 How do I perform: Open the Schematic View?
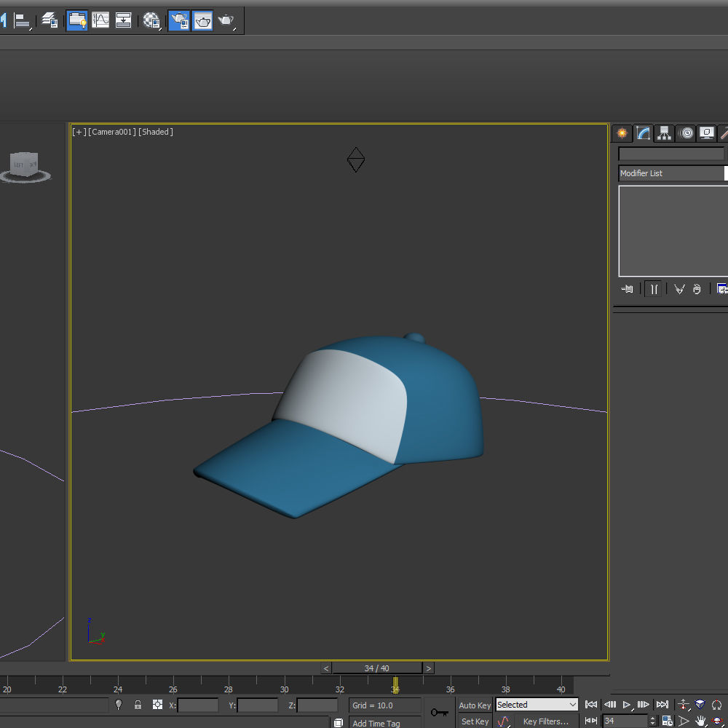(124, 20)
